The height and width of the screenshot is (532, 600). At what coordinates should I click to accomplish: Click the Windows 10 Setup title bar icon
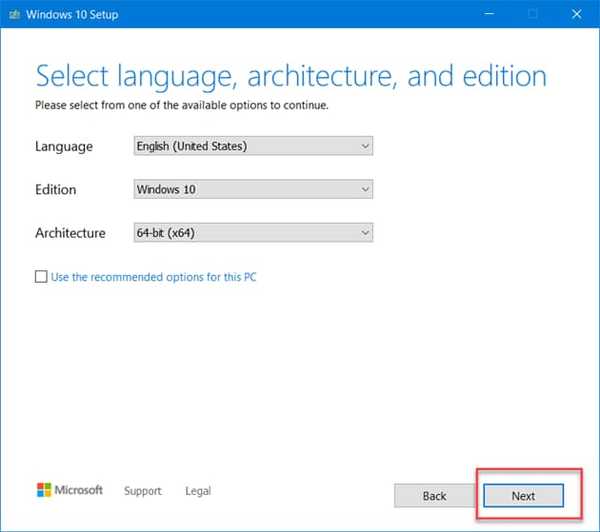15,15
